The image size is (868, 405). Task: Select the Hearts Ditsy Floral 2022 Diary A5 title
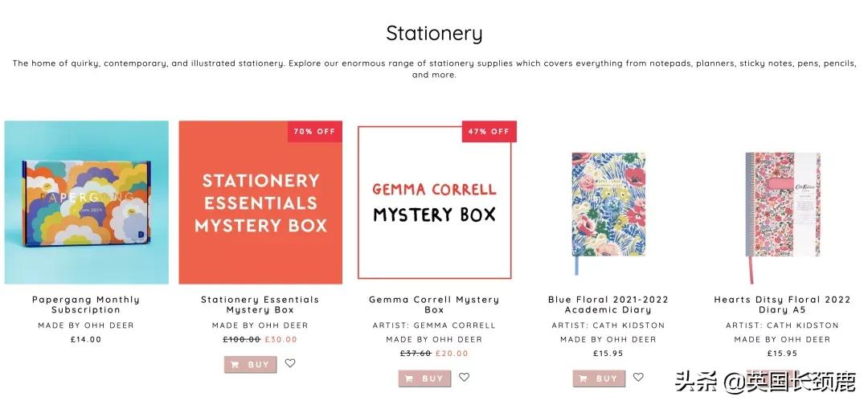click(782, 305)
